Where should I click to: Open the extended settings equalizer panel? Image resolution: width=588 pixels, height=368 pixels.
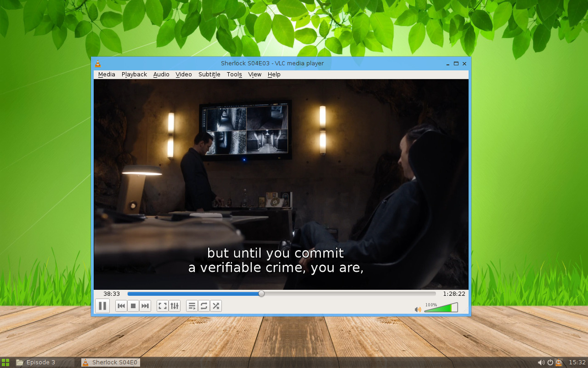[175, 305]
